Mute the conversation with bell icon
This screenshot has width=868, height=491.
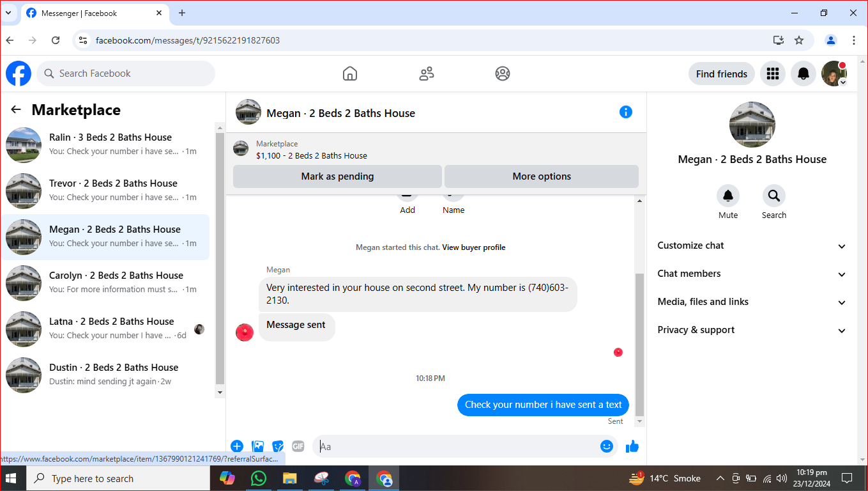(x=727, y=196)
